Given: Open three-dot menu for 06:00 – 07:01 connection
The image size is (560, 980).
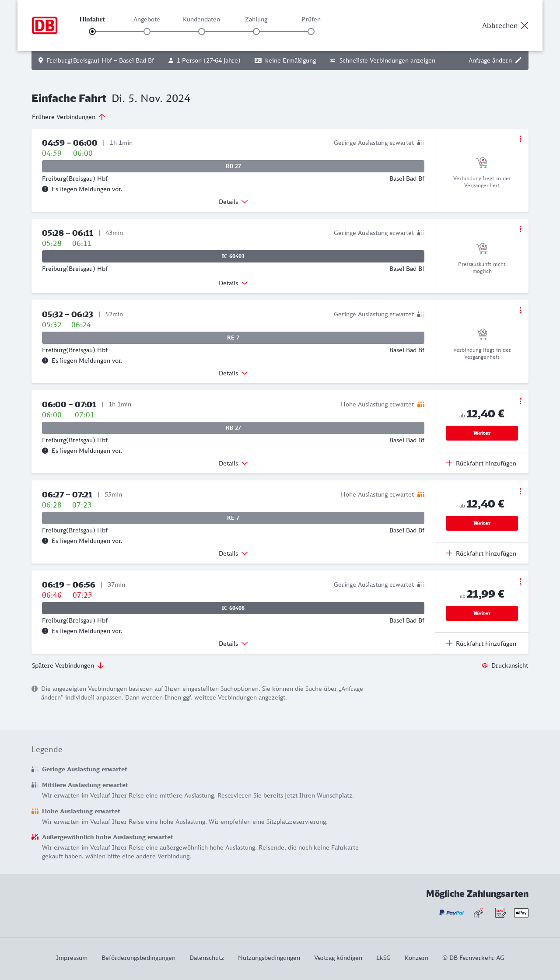Looking at the screenshot, I should (x=520, y=401).
